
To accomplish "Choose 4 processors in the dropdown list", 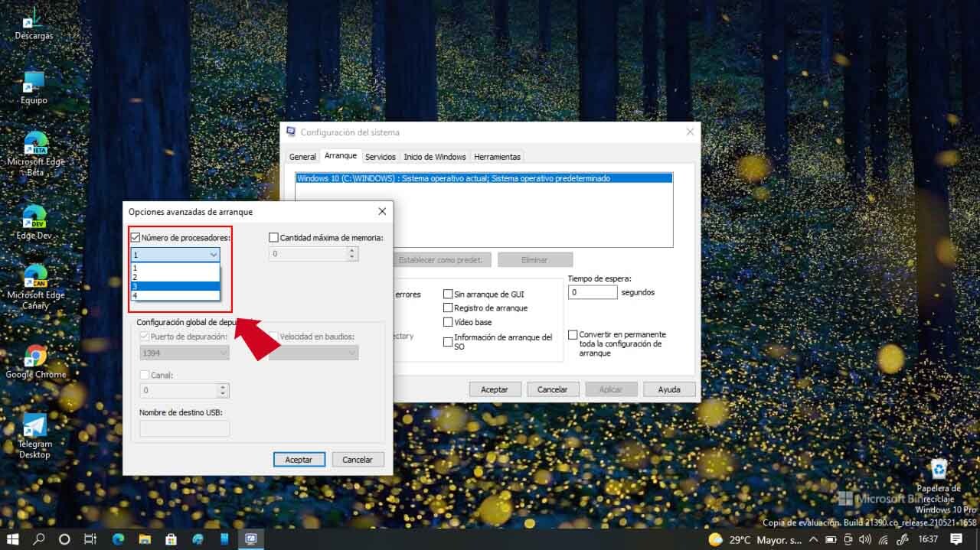I will 175,295.
